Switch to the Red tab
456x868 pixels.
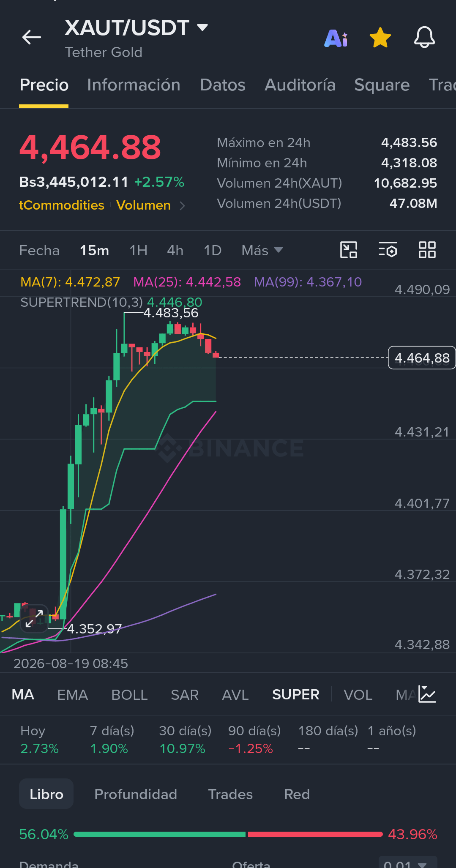tap(297, 794)
